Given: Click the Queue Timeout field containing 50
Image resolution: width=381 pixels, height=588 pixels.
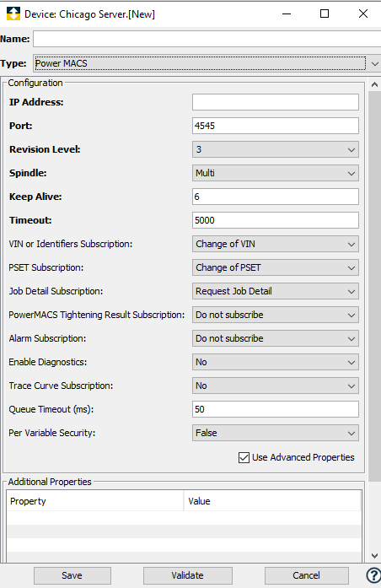Looking at the screenshot, I should (276, 409).
